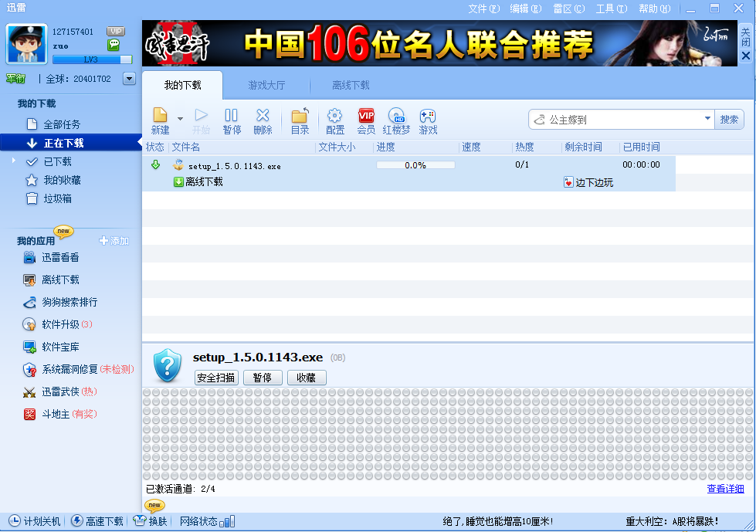Sort by 文件大小 column header
The height and width of the screenshot is (532, 756).
(x=337, y=147)
